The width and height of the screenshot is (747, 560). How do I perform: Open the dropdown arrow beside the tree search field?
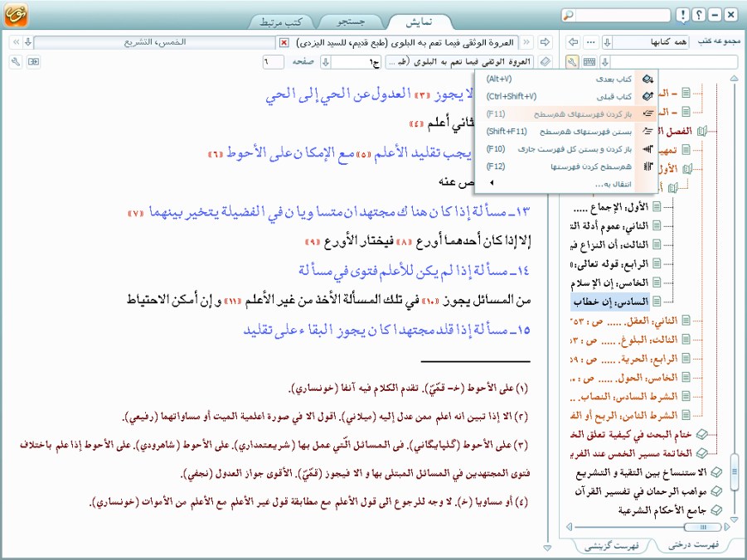(x=605, y=62)
